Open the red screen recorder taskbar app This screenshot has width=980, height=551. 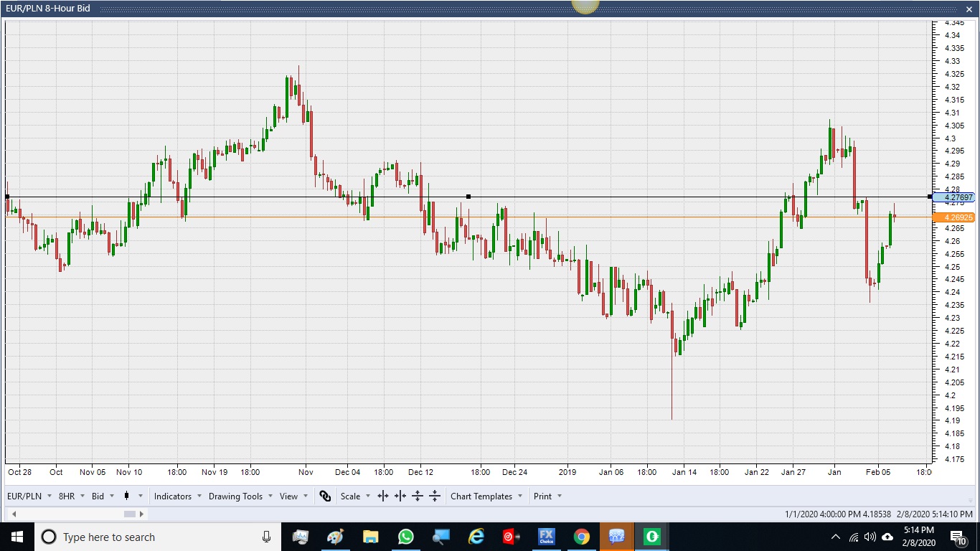click(511, 537)
